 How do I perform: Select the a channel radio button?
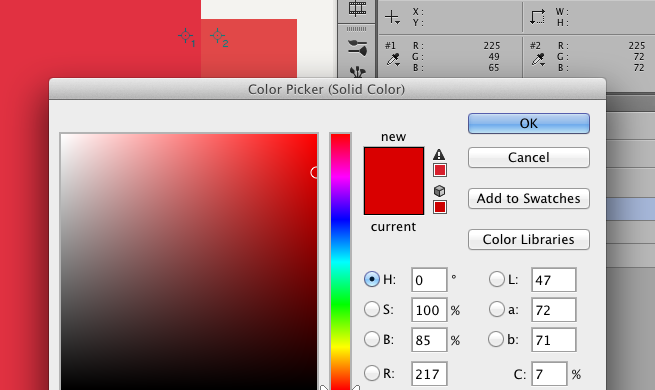[x=497, y=309]
